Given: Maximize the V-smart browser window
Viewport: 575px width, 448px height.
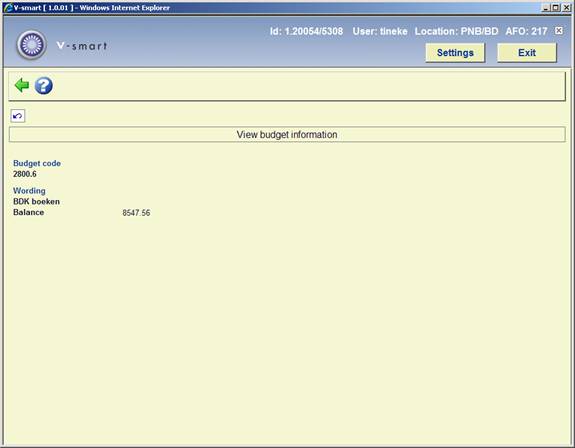Looking at the screenshot, I should click(555, 7).
